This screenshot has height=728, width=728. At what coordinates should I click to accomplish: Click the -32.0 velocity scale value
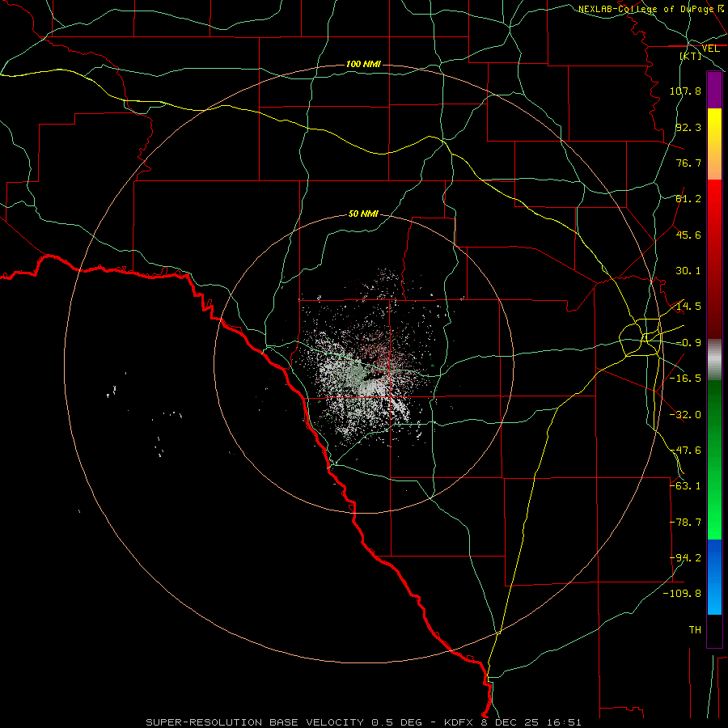tap(685, 415)
